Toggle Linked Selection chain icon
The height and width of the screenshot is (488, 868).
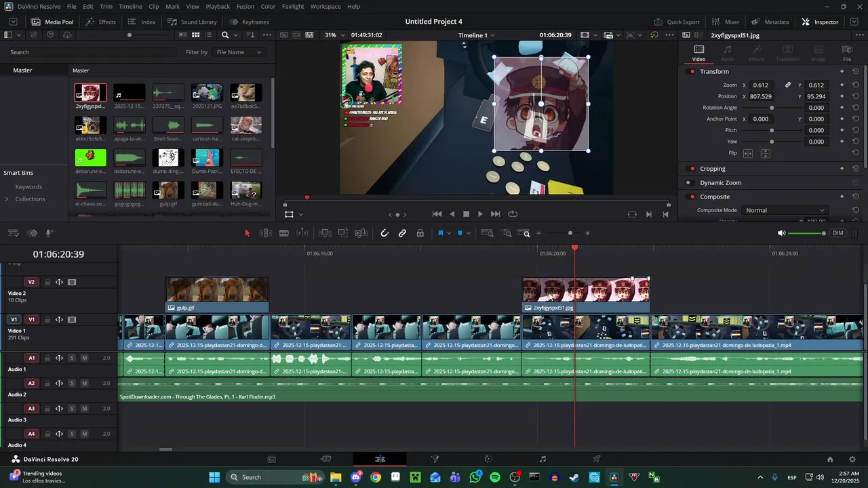coord(402,233)
